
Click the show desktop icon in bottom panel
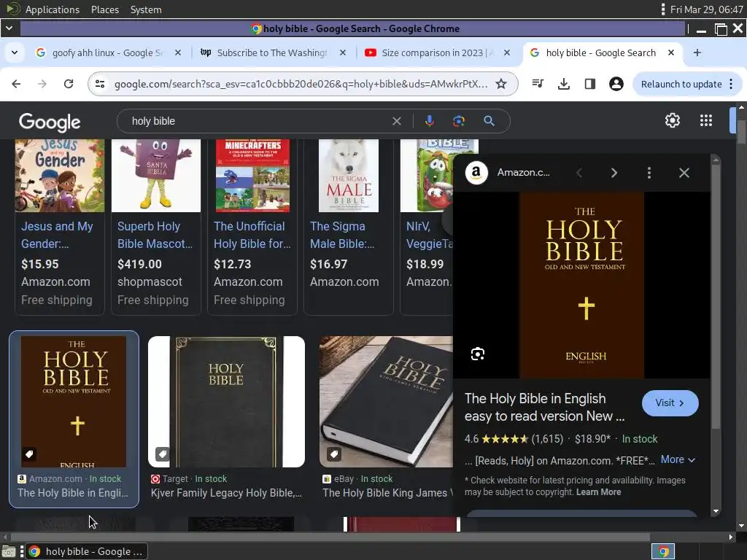tap(9, 551)
